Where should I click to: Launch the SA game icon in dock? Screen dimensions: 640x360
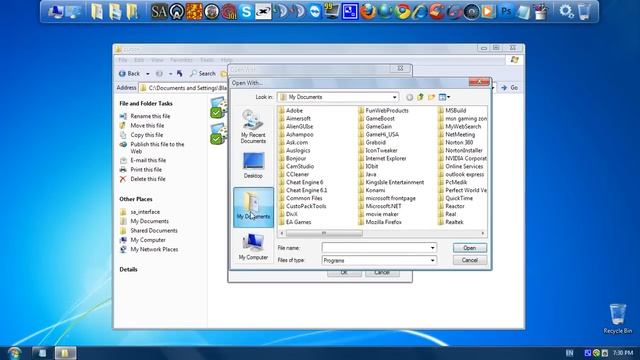(x=159, y=11)
